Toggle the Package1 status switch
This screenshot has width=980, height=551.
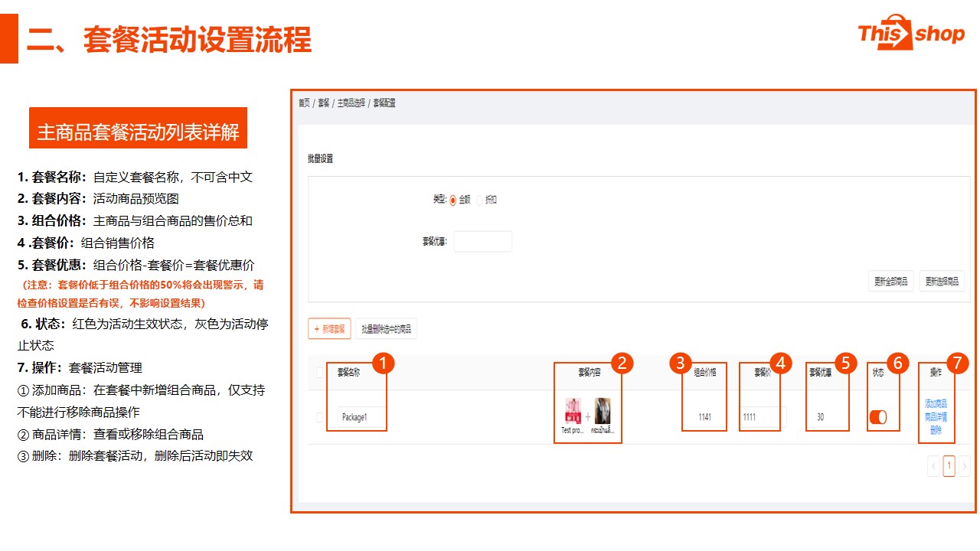877,417
